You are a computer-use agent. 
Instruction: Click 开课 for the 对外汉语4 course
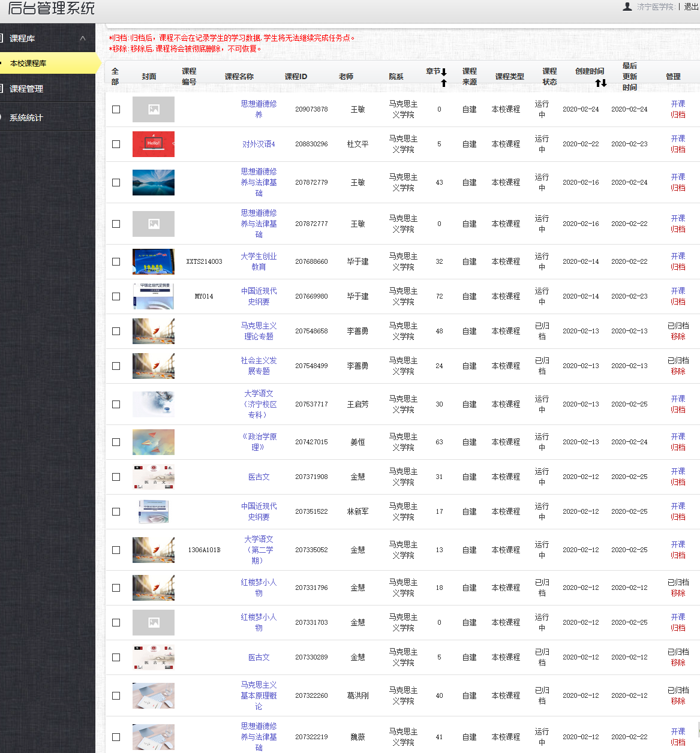(678, 138)
